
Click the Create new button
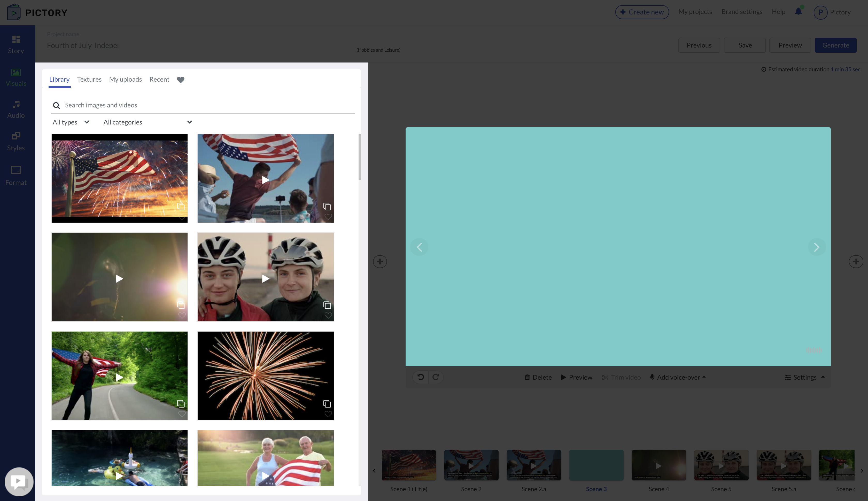tap(642, 12)
